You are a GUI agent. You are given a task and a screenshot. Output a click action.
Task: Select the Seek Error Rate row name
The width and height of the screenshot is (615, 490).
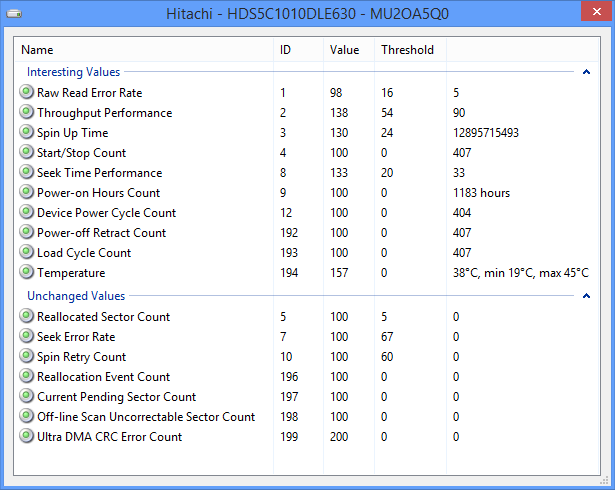(76, 337)
